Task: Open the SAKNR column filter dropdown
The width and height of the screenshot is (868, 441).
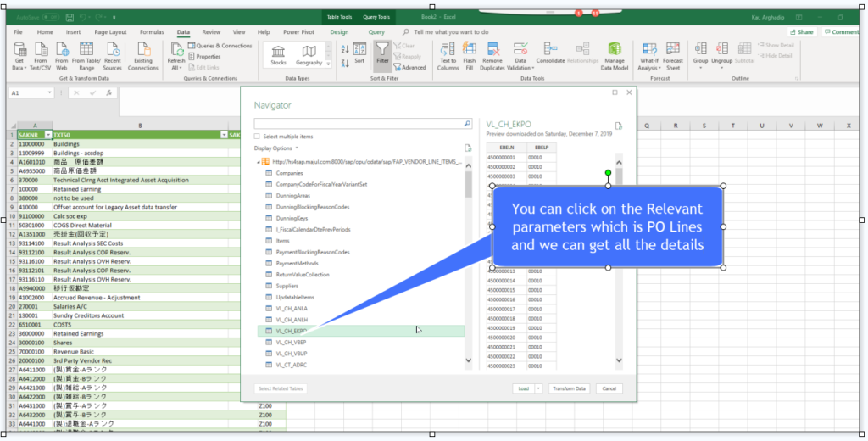Action: 47,135
